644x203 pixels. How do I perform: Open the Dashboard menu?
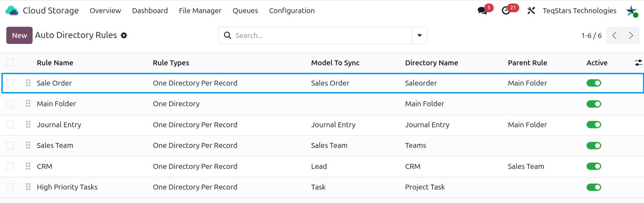coord(150,10)
